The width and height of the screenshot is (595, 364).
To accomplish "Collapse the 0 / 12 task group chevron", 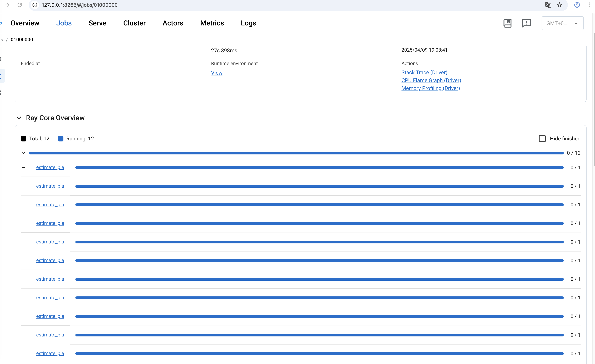I will [x=23, y=153].
